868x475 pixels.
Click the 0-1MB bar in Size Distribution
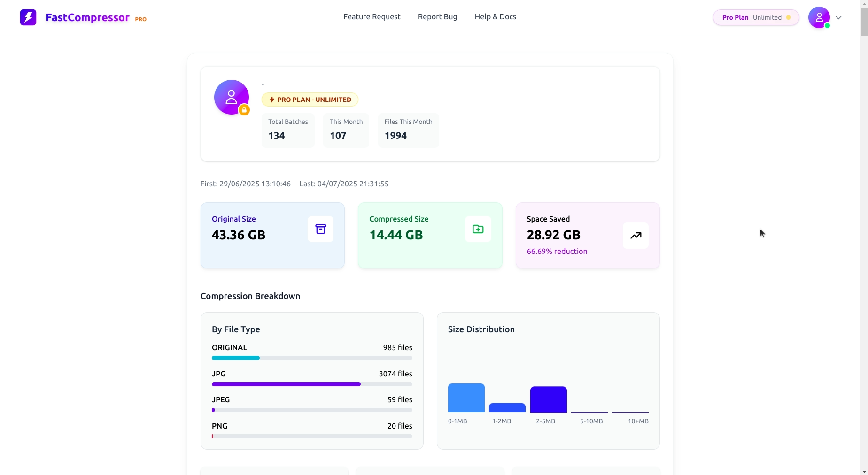(x=466, y=398)
